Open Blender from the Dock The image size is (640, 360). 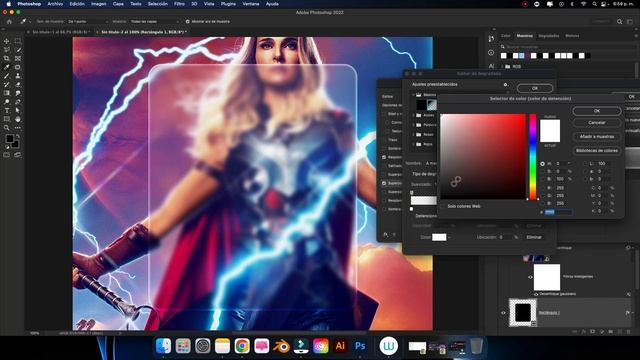click(281, 346)
